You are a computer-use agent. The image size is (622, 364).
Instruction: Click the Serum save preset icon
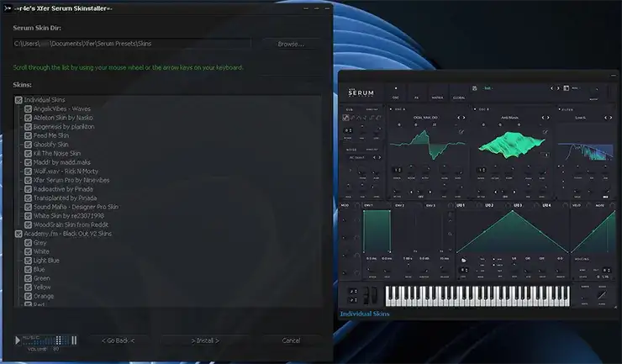point(474,88)
